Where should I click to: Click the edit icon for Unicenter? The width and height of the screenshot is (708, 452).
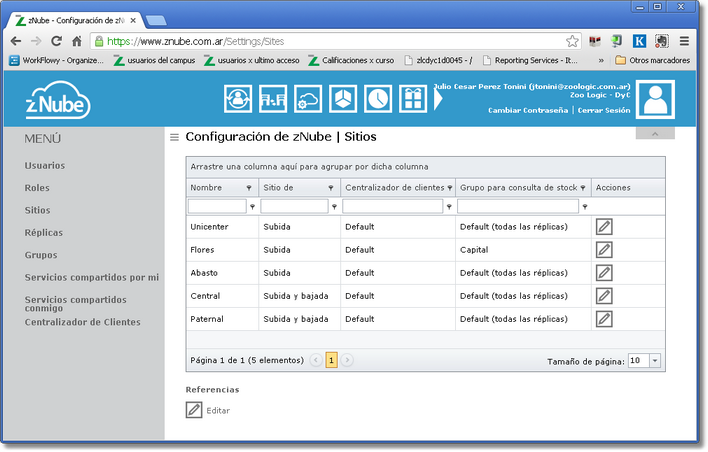[x=604, y=227]
